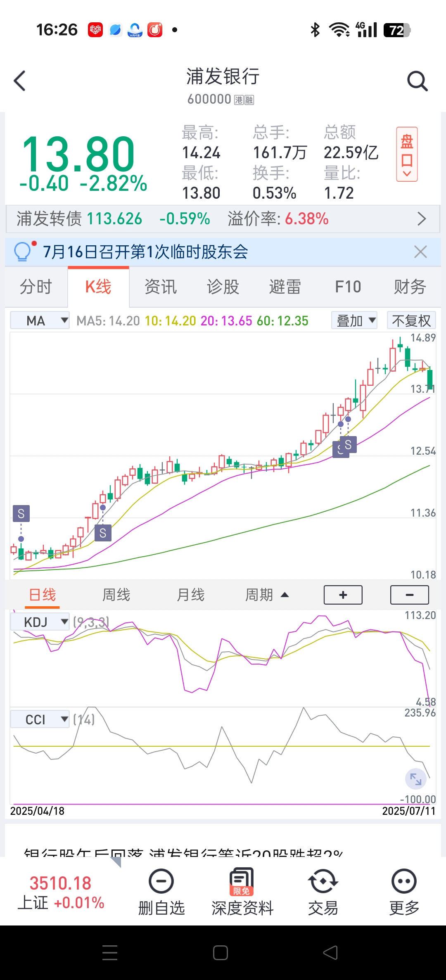Switch to the 避雷 tab
This screenshot has width=446, height=980.
(285, 287)
